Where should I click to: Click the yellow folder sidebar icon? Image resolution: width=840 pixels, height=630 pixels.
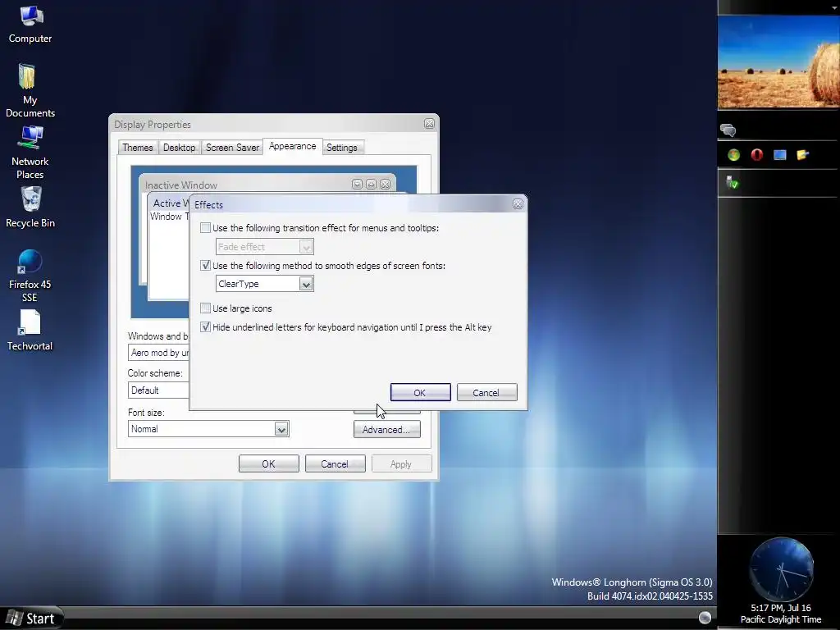click(x=802, y=155)
